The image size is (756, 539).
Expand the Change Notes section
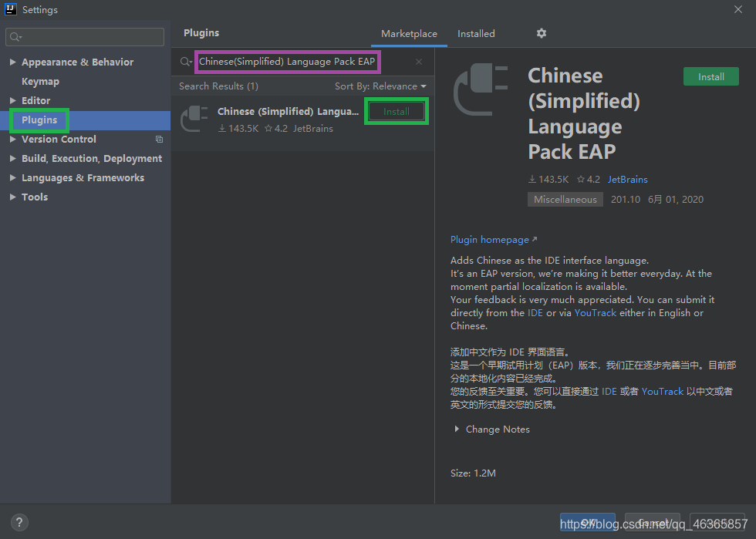(x=457, y=429)
